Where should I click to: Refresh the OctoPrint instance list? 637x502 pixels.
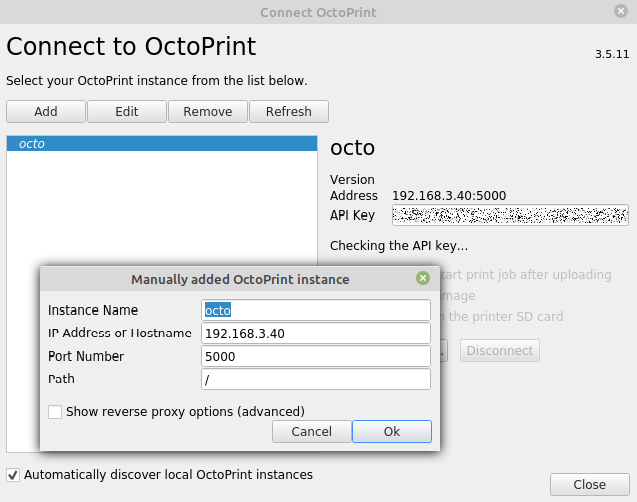pos(289,111)
